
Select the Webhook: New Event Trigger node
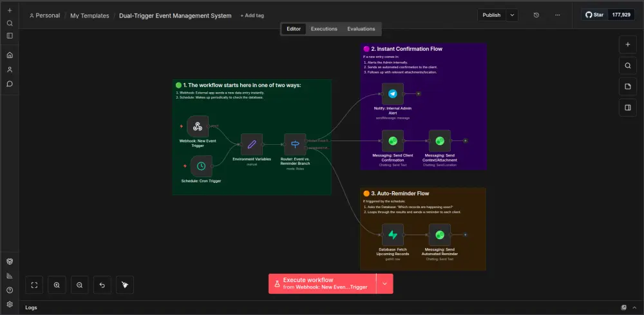point(198,126)
